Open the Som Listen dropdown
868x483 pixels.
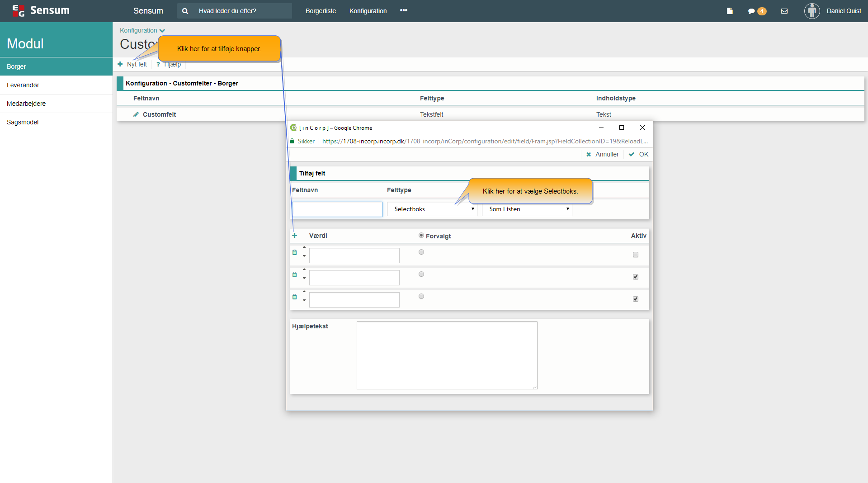pos(527,209)
